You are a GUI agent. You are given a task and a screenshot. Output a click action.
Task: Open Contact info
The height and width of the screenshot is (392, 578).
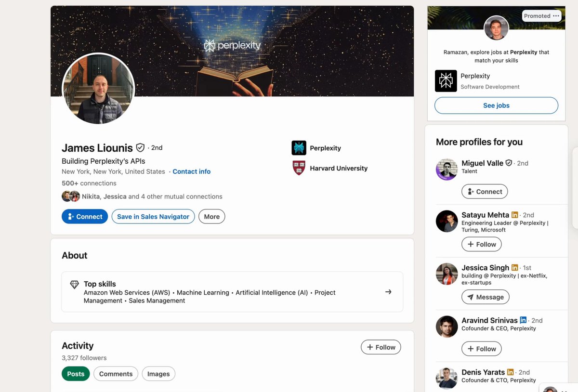click(191, 171)
